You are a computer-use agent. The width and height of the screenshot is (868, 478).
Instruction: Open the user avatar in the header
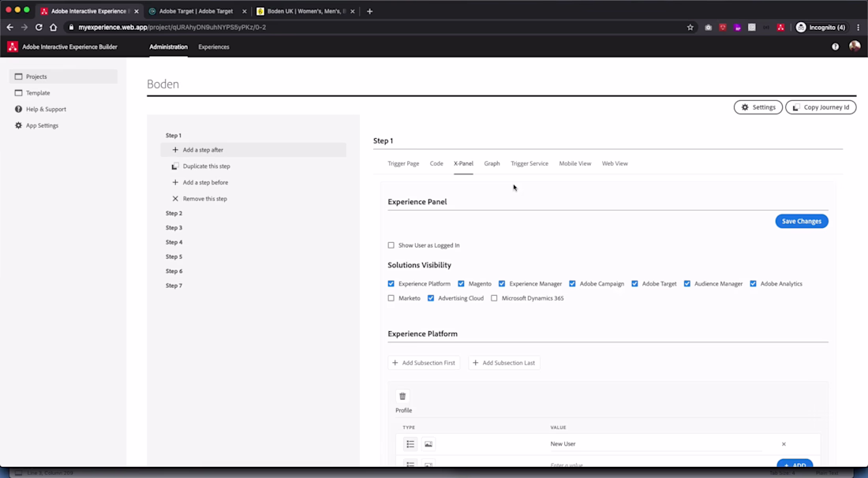coord(855,47)
